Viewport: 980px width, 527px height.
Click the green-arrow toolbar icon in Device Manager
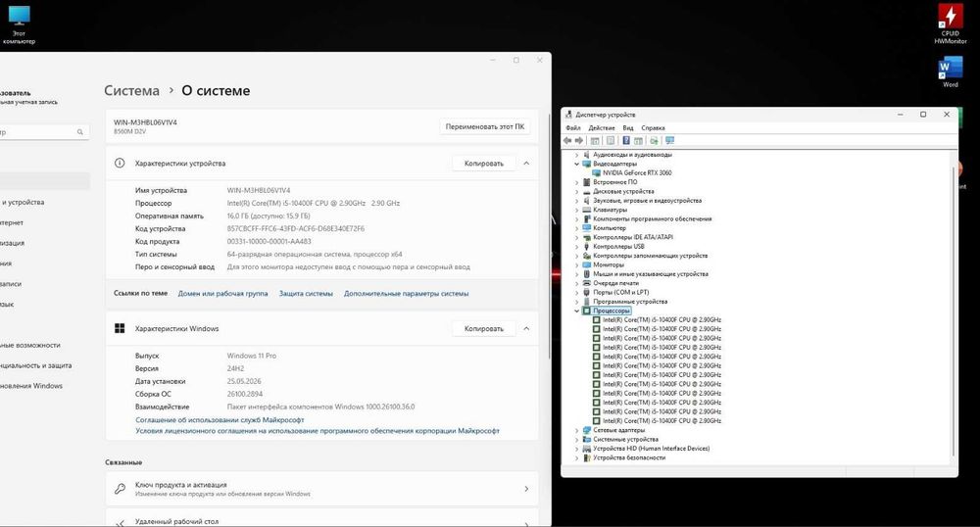click(654, 140)
